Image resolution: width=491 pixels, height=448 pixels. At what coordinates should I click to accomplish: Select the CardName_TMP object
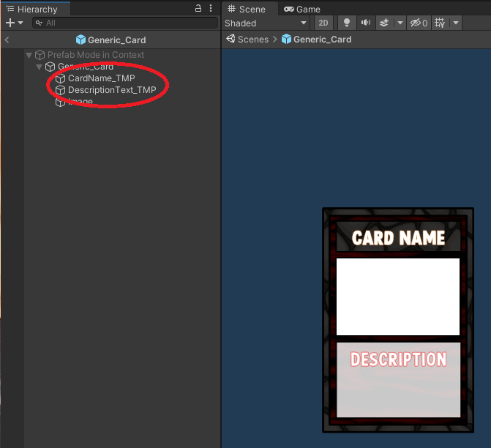click(102, 78)
